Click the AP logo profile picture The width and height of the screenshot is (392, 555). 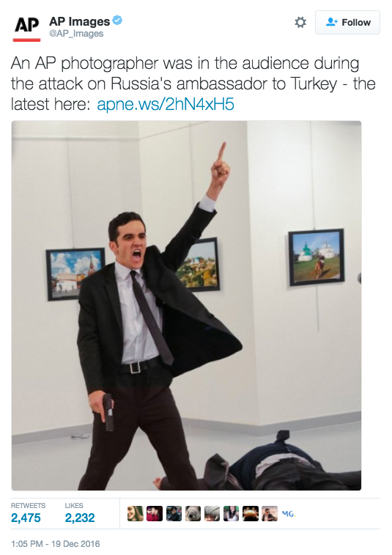27,29
